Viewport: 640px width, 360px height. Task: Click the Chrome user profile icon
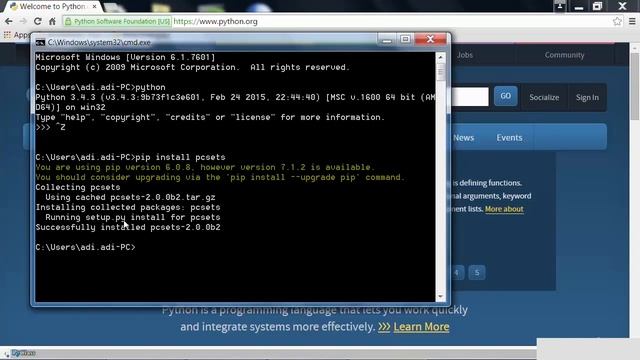[560, 6]
